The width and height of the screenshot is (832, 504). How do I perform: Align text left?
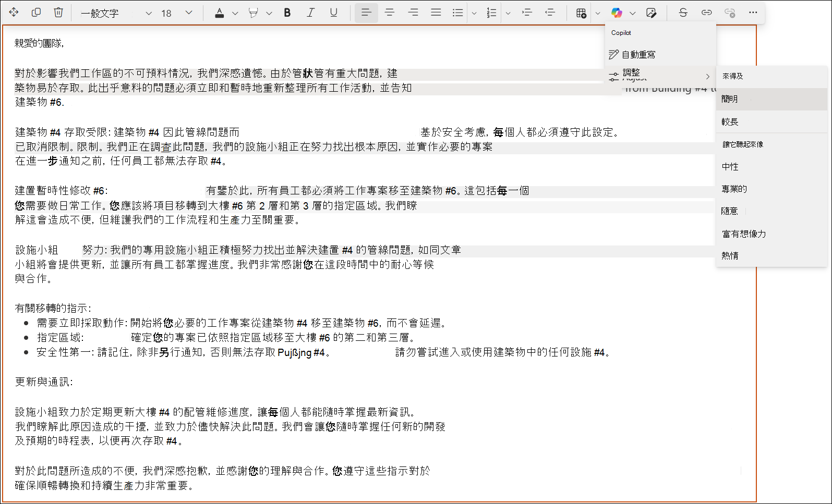point(366,13)
